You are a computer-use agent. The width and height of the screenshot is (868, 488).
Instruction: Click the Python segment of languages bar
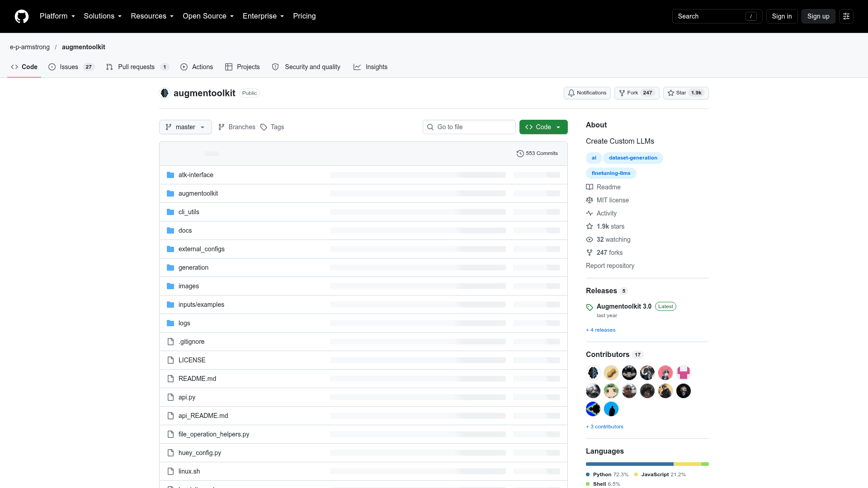point(630,464)
